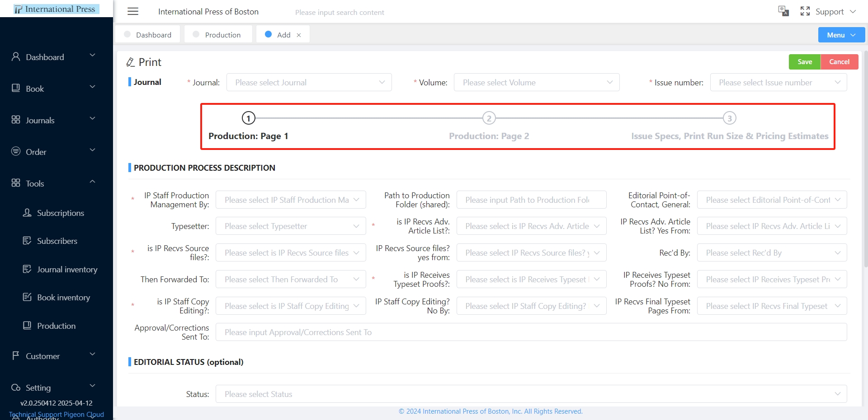Click the language translation icon
The image size is (868, 420).
point(783,11)
